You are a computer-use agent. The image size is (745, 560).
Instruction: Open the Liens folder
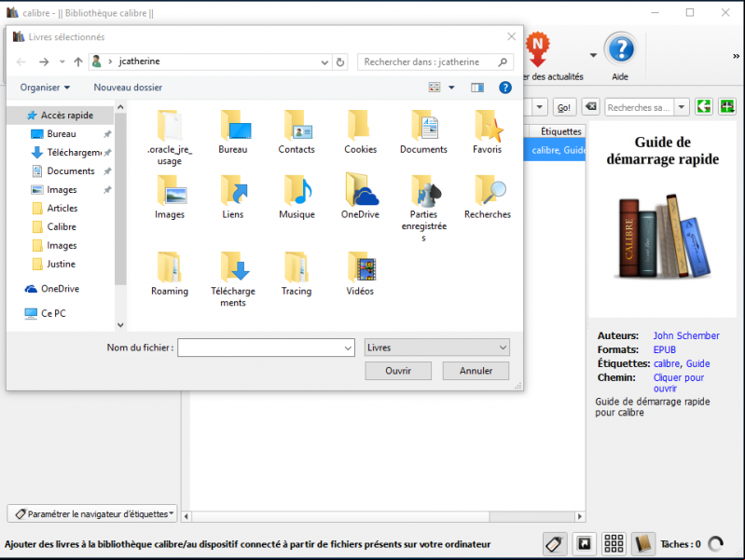(x=233, y=197)
